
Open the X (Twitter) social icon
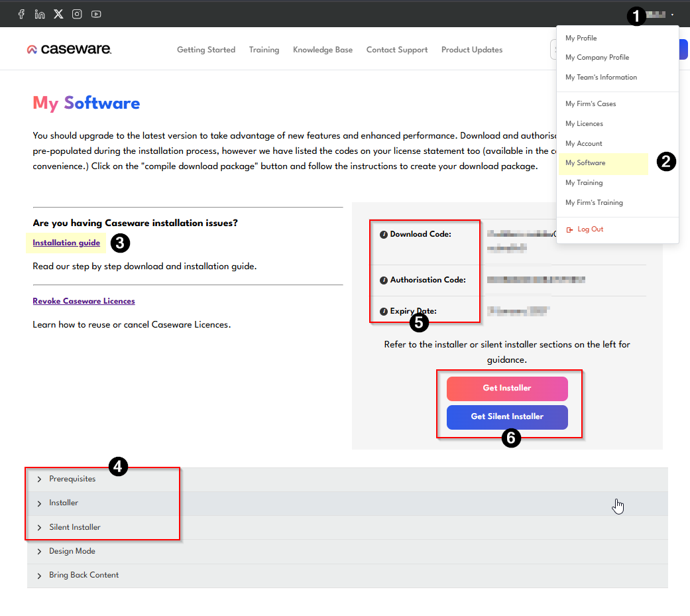click(x=58, y=14)
